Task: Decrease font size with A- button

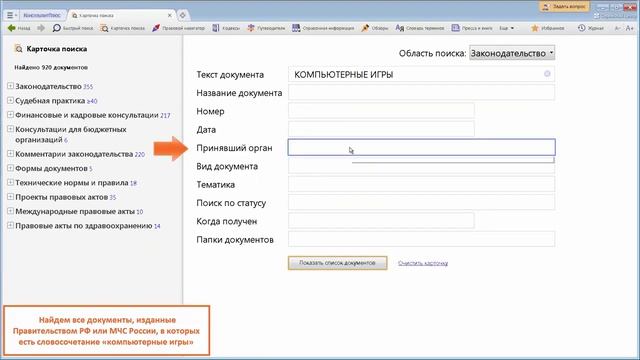Action: coord(618,28)
